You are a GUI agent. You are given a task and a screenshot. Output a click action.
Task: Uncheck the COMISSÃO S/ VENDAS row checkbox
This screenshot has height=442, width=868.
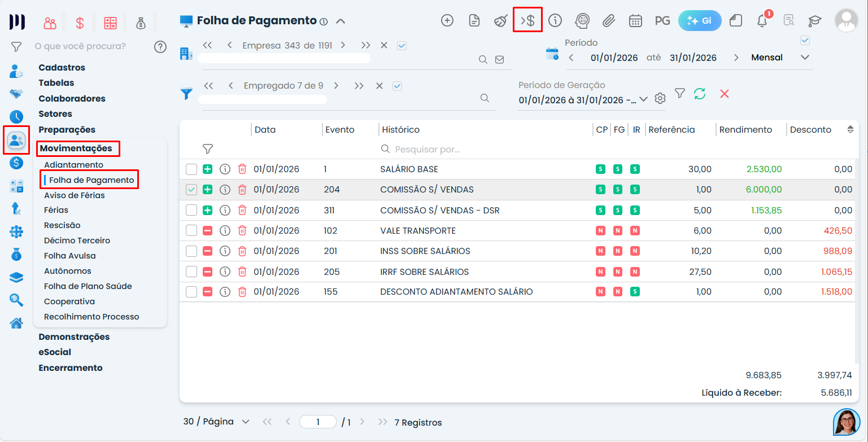[191, 189]
